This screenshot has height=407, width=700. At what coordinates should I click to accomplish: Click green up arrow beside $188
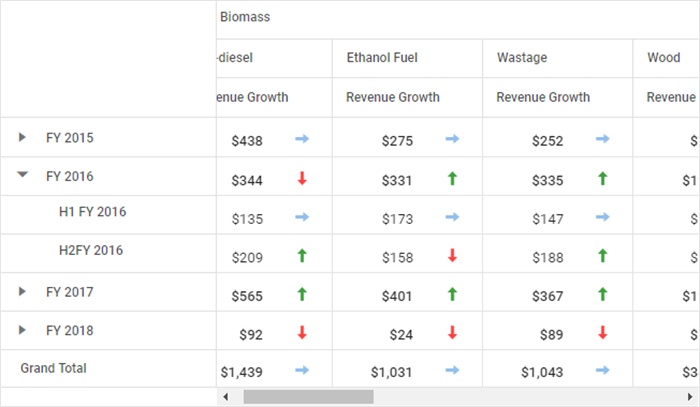click(602, 256)
